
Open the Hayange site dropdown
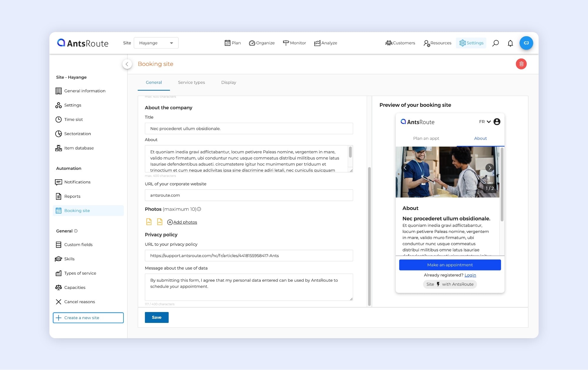[156, 43]
